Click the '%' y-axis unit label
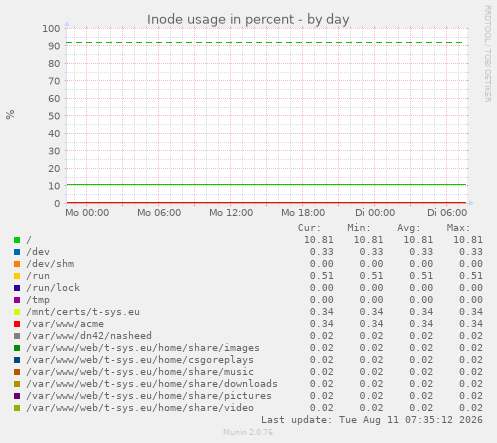 [x=10, y=115]
